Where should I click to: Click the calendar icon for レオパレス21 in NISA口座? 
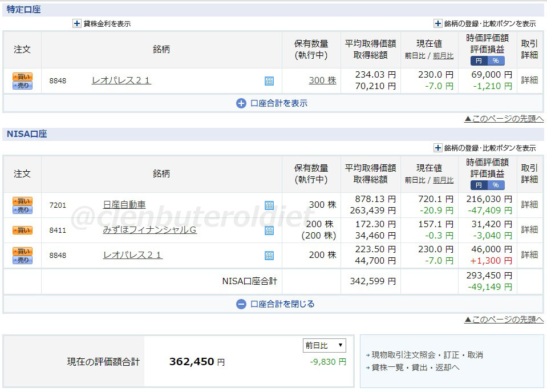[269, 256]
